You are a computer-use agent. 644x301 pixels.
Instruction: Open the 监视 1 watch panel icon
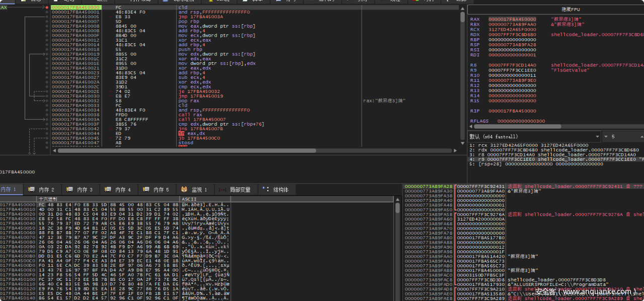tap(184, 189)
